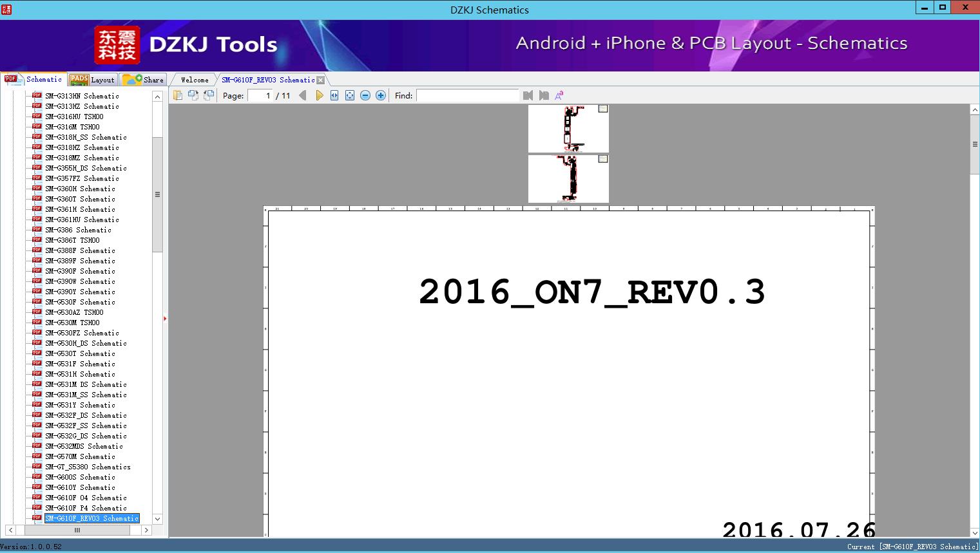The image size is (980, 553).
Task: Fit the whole page in view
Action: coord(350,95)
